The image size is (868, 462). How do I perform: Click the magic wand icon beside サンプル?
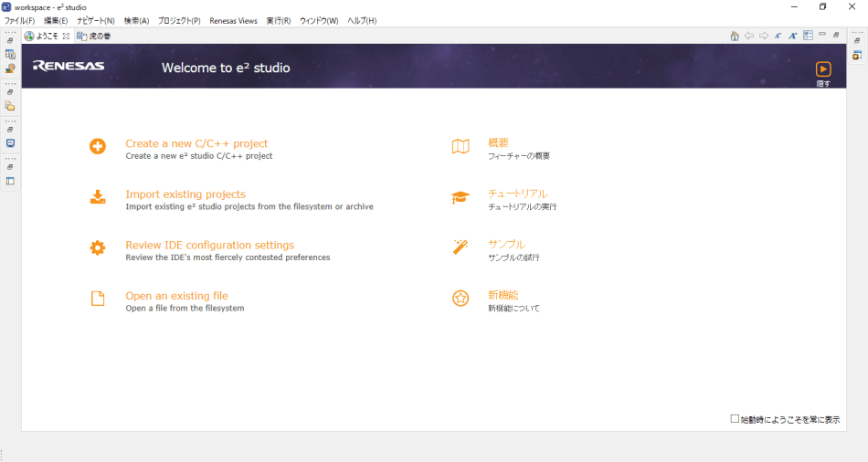pyautogui.click(x=460, y=247)
